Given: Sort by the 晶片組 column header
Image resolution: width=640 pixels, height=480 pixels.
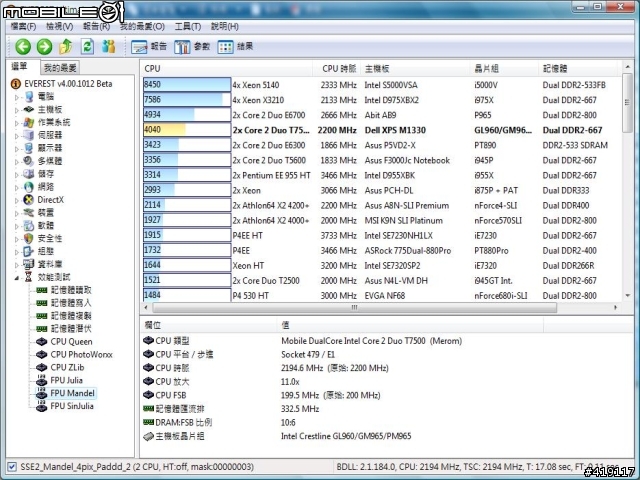Looking at the screenshot, I should tap(504, 69).
